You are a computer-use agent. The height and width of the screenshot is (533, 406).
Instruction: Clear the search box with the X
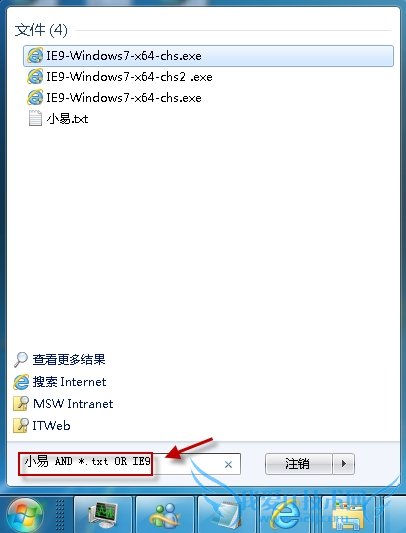pos(229,464)
